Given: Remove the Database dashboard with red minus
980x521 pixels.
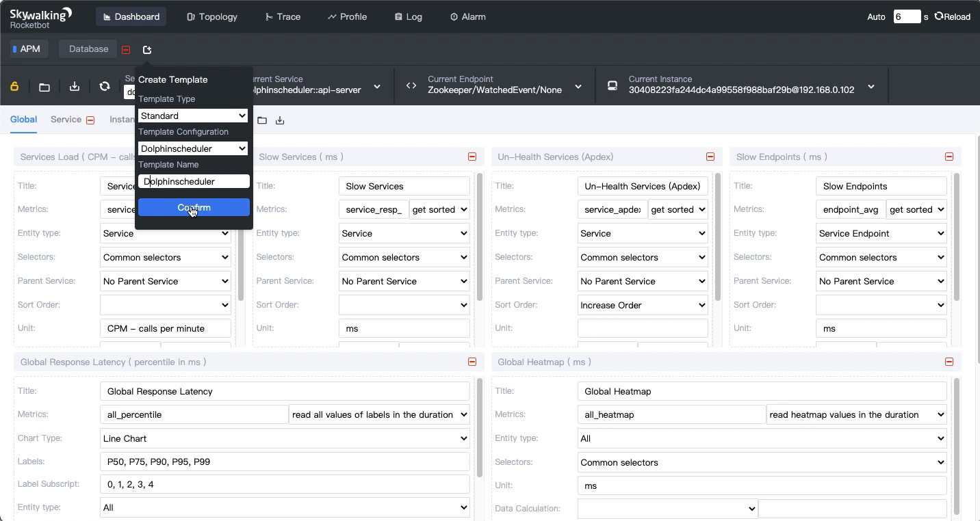Looking at the screenshot, I should [x=126, y=50].
